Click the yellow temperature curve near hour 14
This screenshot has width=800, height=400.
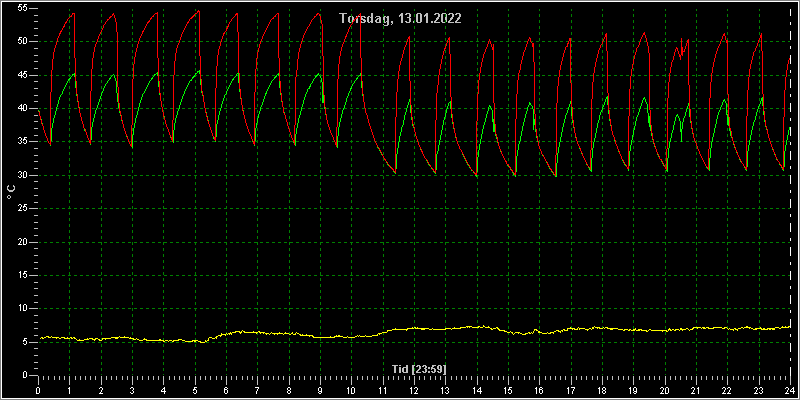coord(477,327)
